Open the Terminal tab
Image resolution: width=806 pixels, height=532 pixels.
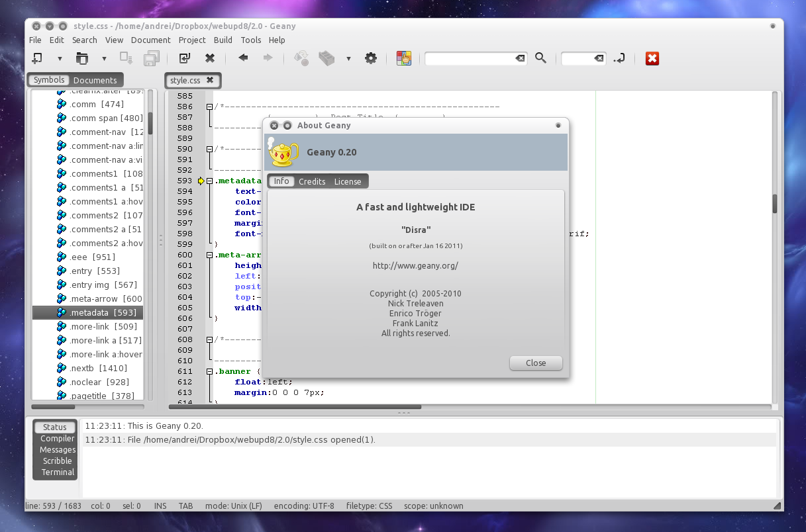coord(58,472)
